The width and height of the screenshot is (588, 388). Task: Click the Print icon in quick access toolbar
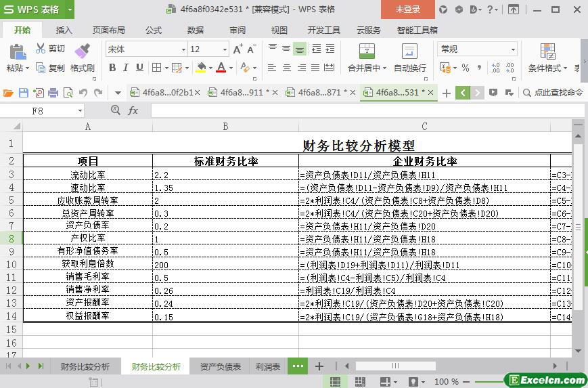(53, 93)
